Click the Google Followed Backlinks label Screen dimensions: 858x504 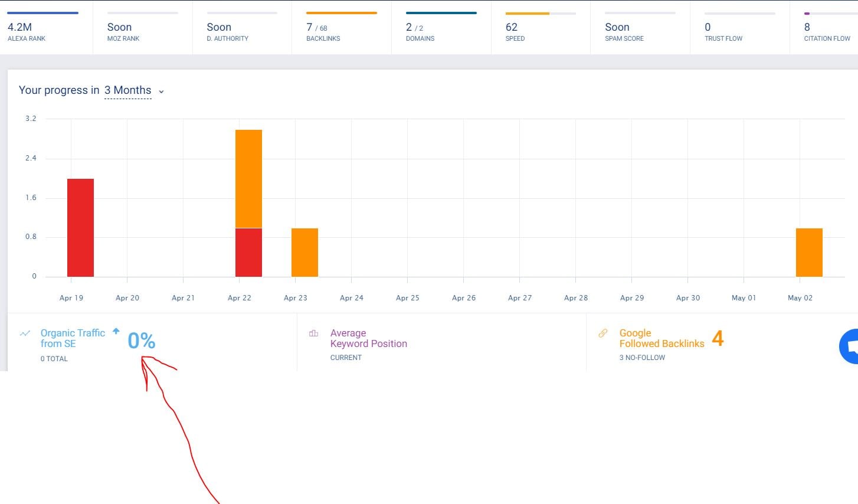(x=661, y=338)
